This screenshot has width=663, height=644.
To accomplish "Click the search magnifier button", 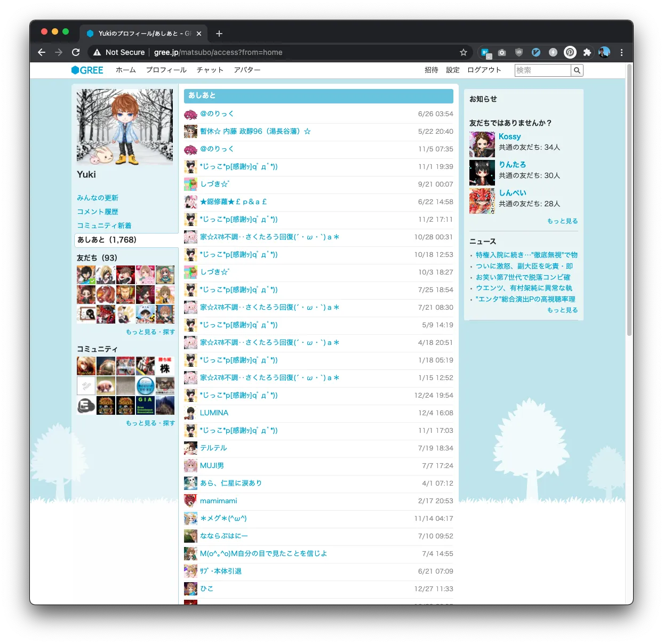I will coord(577,70).
